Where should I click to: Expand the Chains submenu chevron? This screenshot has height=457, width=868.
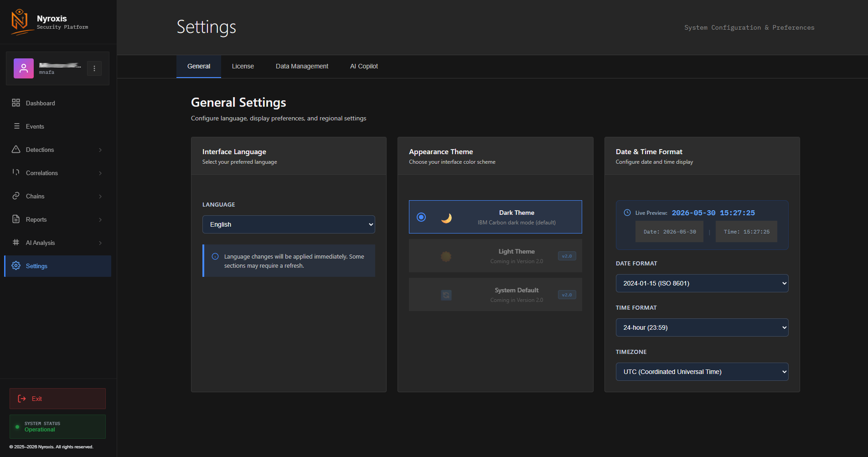(100, 197)
